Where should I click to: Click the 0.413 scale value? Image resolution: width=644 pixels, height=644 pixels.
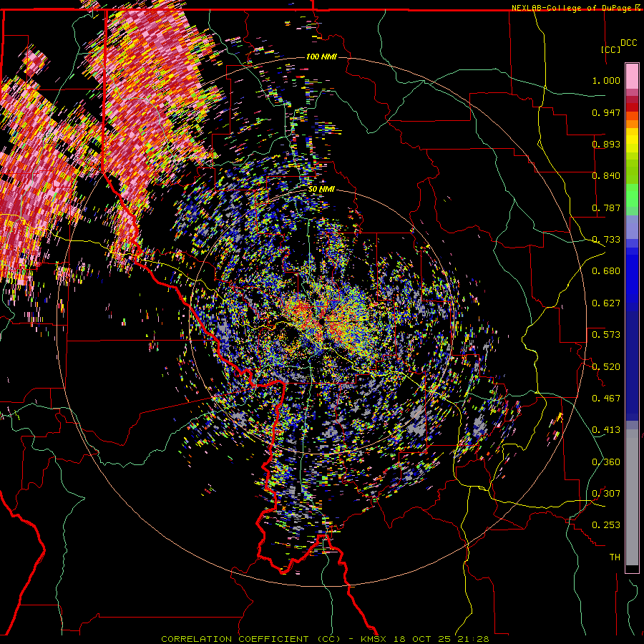pos(606,430)
